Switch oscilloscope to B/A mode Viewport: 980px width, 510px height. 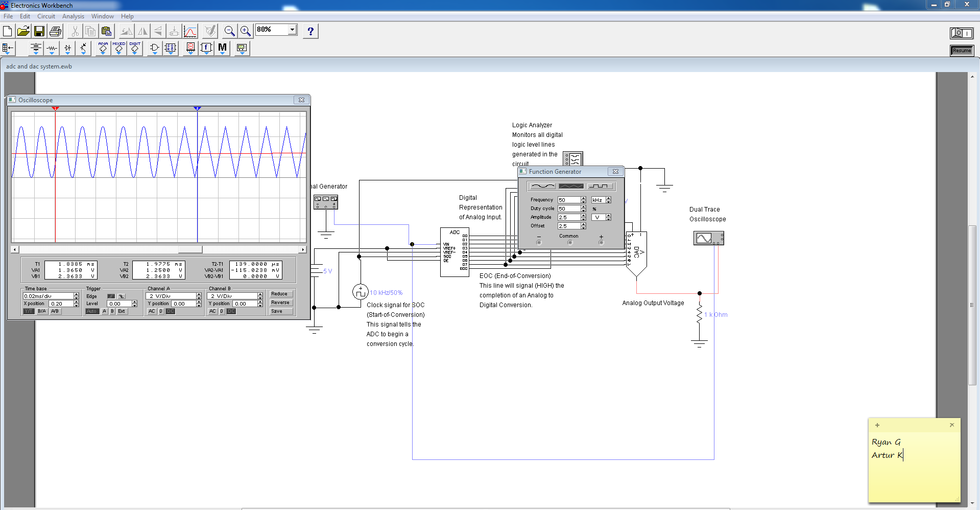42,311
